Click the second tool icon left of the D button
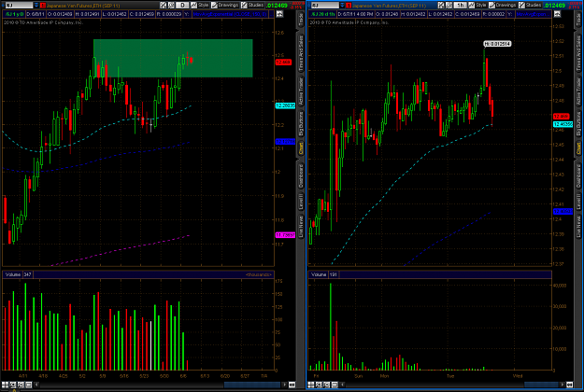Screen dimensions: 584x392 [x=171, y=6]
